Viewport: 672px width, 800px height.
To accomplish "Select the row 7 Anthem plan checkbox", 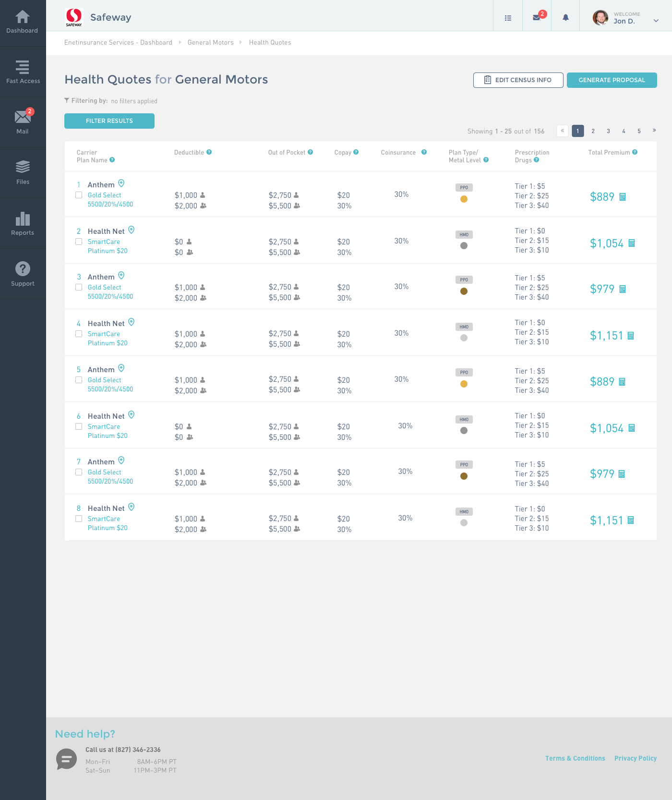I will click(x=79, y=472).
